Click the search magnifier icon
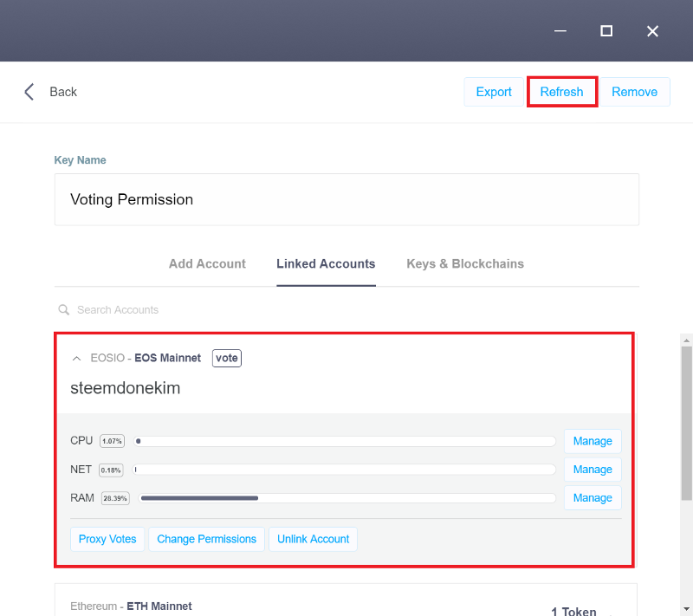Viewport: 693px width, 616px height. (64, 310)
